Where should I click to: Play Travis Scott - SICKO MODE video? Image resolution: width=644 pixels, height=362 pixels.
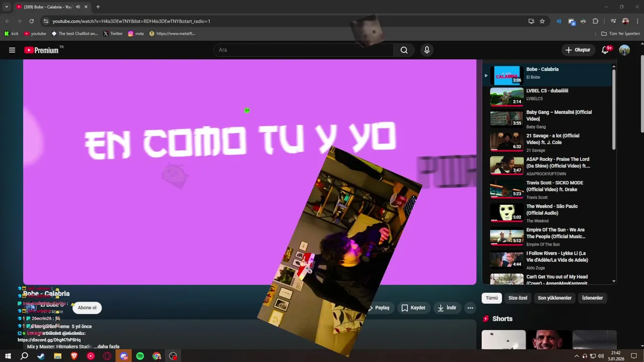pos(547,190)
